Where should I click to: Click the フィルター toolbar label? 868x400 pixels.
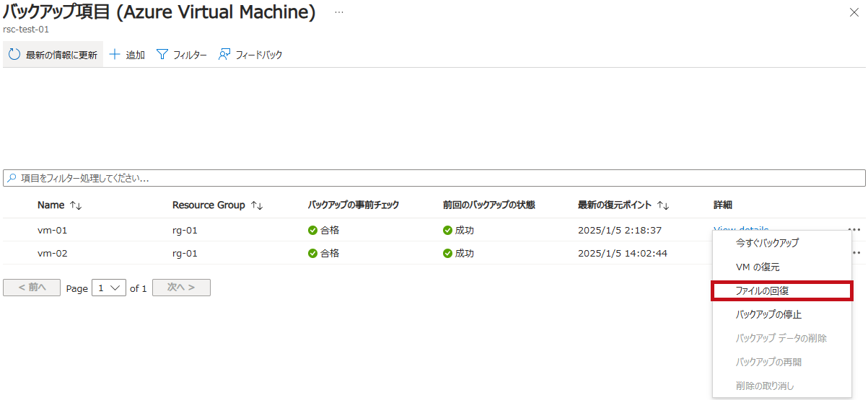point(190,55)
